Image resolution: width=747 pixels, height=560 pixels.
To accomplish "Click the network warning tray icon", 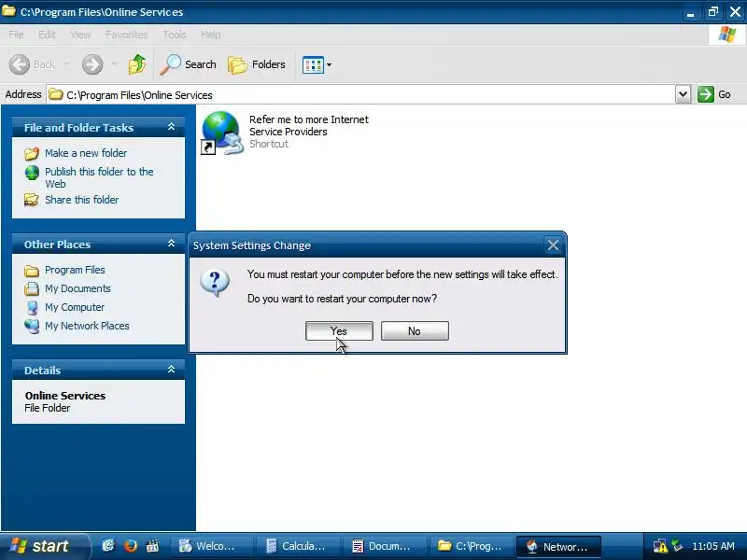I will click(x=660, y=546).
